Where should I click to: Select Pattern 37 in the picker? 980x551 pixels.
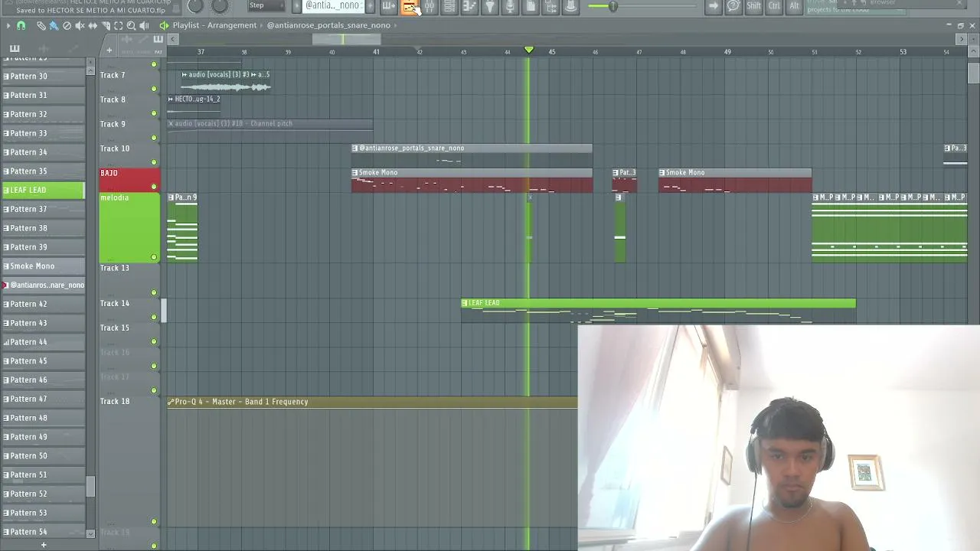(44, 209)
